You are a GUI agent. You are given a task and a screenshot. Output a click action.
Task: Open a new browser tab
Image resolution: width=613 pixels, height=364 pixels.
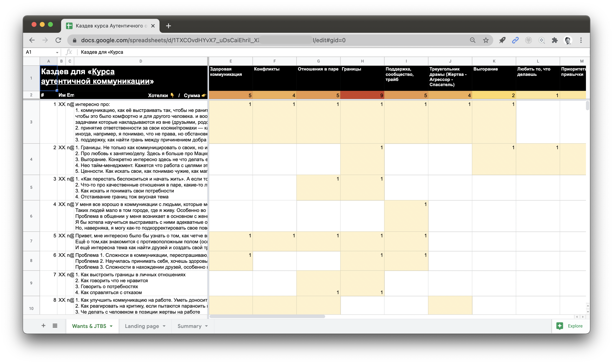tap(168, 26)
